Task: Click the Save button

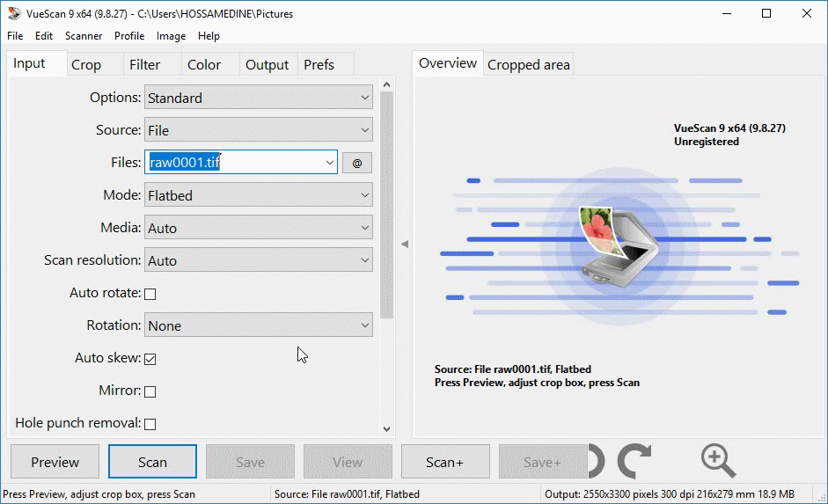Action: pos(250,462)
